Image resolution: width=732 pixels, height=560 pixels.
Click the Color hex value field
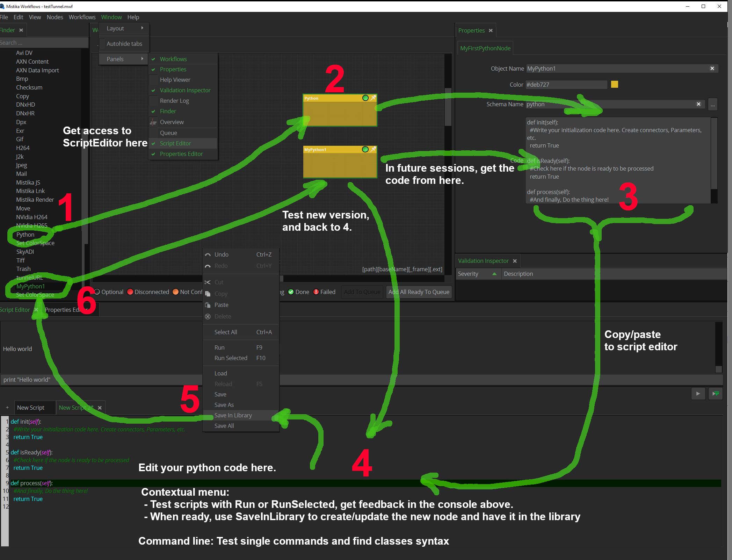coord(566,85)
